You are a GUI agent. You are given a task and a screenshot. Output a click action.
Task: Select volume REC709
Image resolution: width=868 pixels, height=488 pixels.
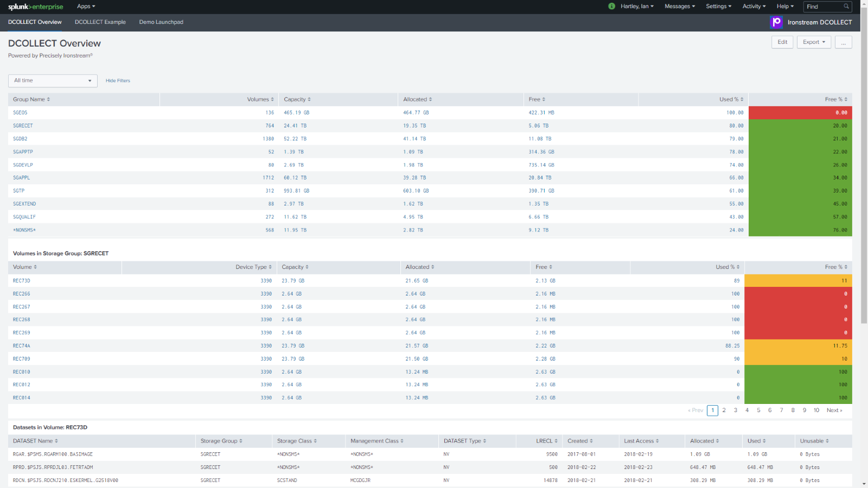[22, 359]
